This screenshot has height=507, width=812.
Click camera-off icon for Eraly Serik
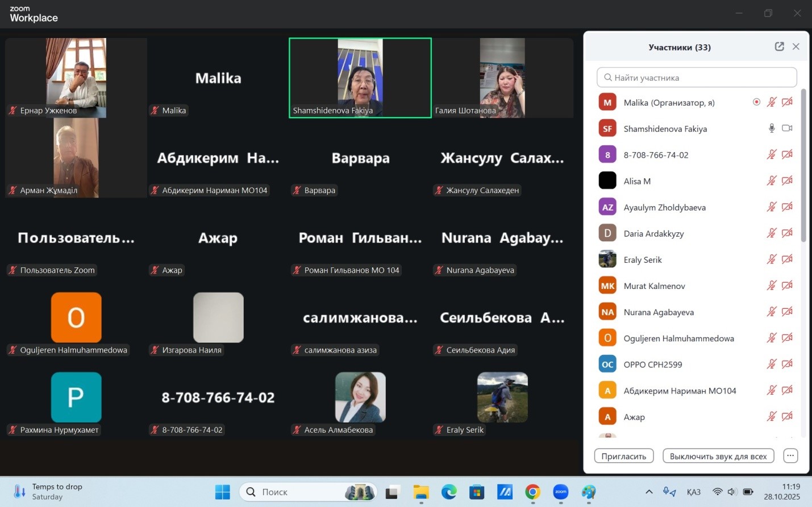tap(787, 259)
